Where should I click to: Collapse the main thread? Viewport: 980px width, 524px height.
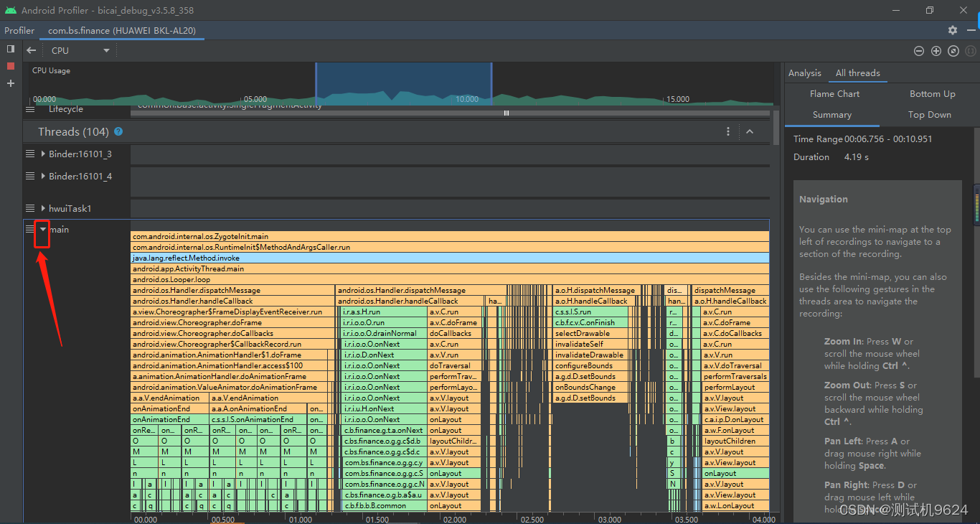(43, 229)
